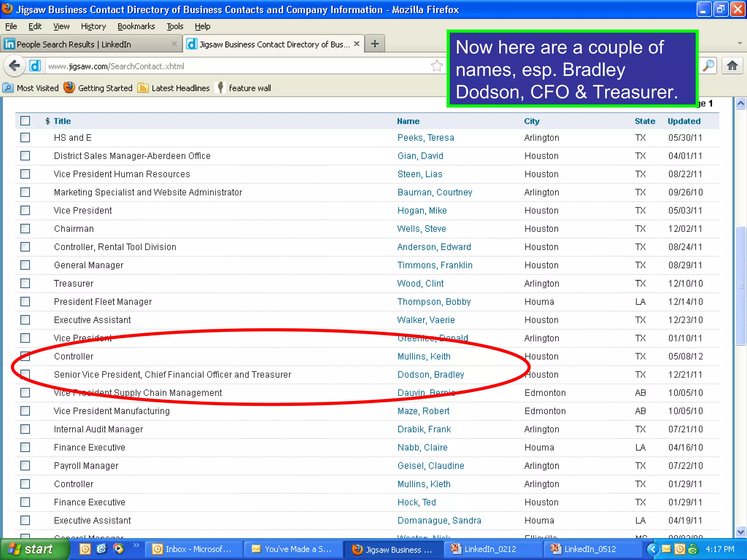This screenshot has width=747, height=560.
Task: Sort by the City column header
Action: click(x=532, y=121)
